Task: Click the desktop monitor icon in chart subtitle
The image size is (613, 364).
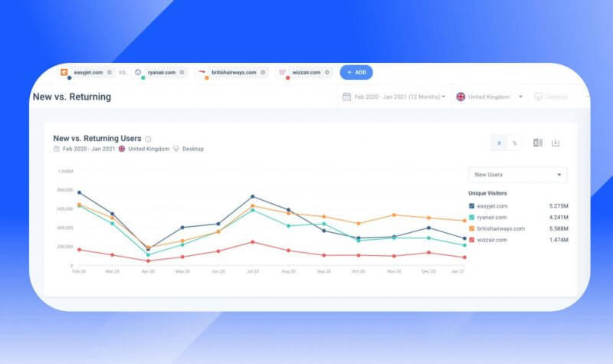Action: 176,149
